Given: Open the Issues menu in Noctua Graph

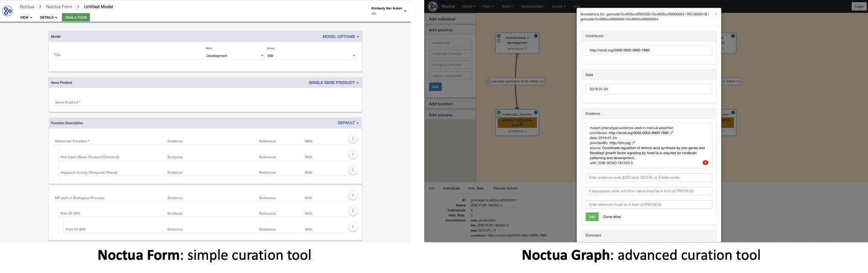Looking at the screenshot, I should coord(558,6).
